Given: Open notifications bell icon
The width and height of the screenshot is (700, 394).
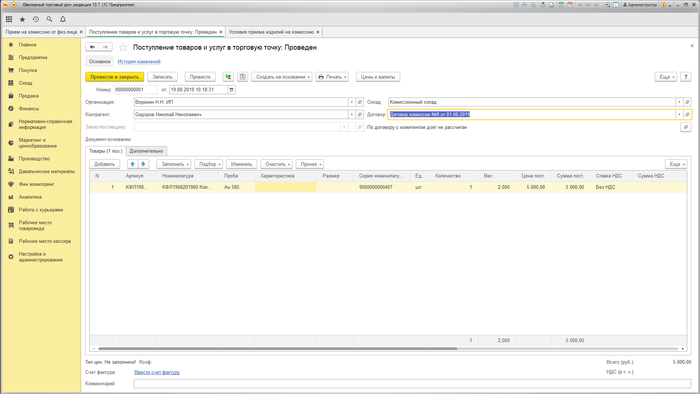Looking at the screenshot, I should point(63,19).
